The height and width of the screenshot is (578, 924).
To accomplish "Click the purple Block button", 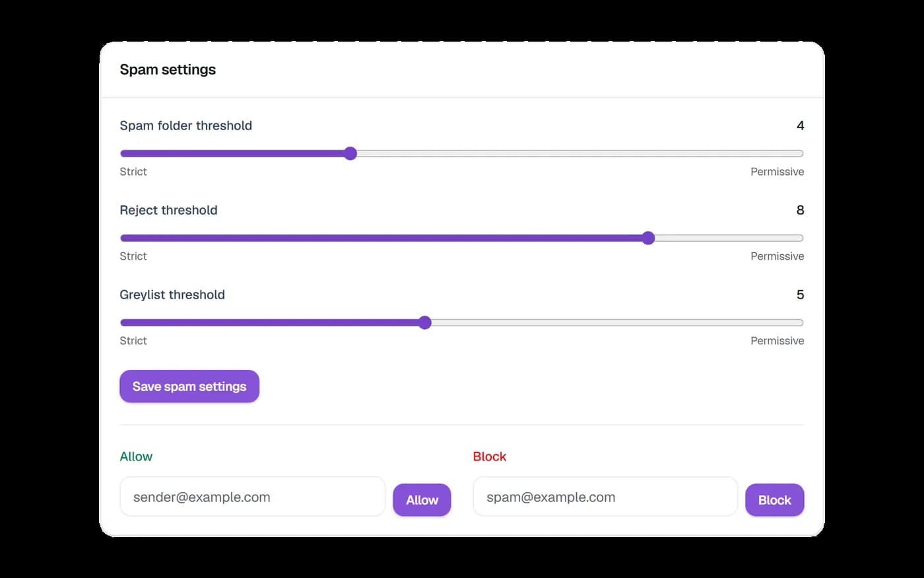I will [x=774, y=500].
